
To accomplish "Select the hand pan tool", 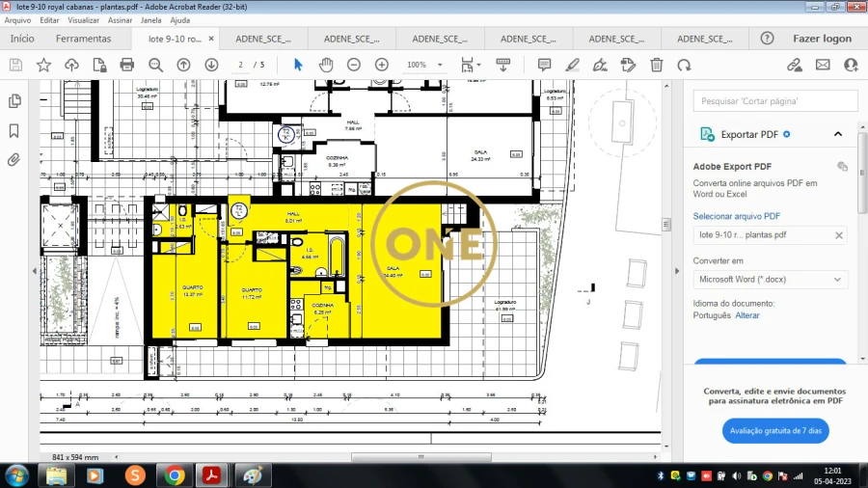I will coord(326,65).
